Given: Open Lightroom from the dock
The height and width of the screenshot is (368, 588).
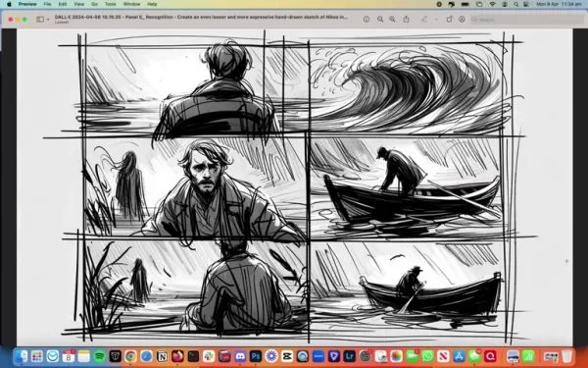Looking at the screenshot, I should (x=350, y=356).
